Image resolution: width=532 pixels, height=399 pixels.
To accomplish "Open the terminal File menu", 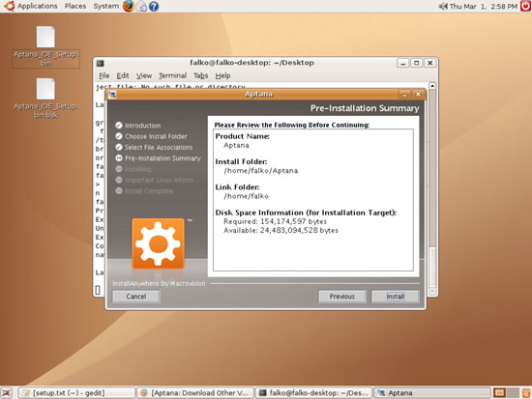I will (104, 75).
